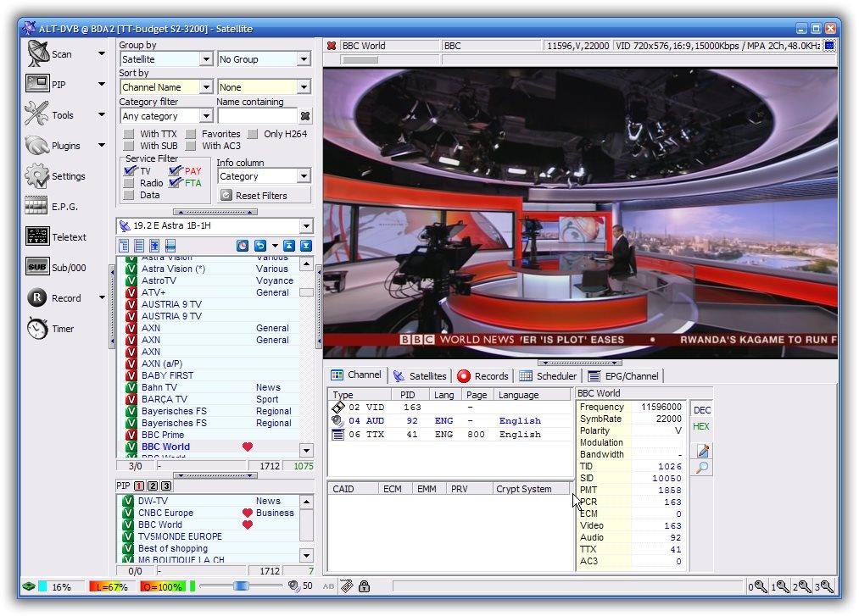Click the HEX display button
This screenshot has height=616, width=859.
pyautogui.click(x=701, y=426)
